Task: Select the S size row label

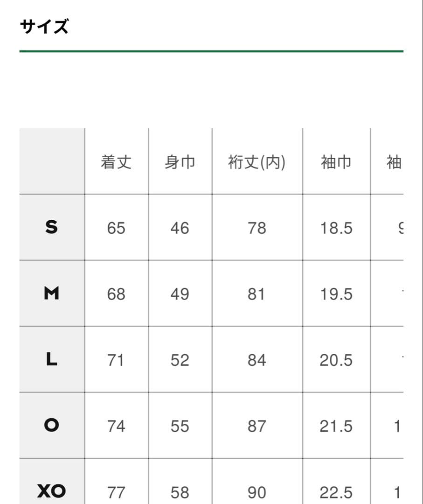Action: pos(52,227)
